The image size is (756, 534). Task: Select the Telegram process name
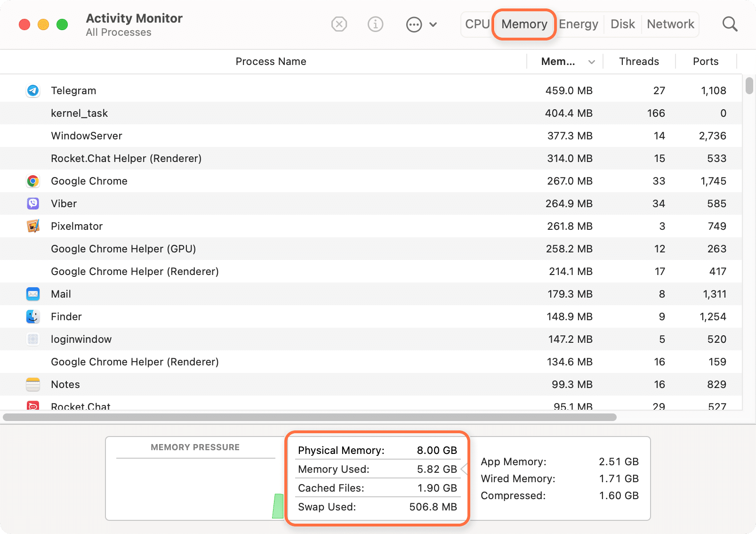pos(73,90)
